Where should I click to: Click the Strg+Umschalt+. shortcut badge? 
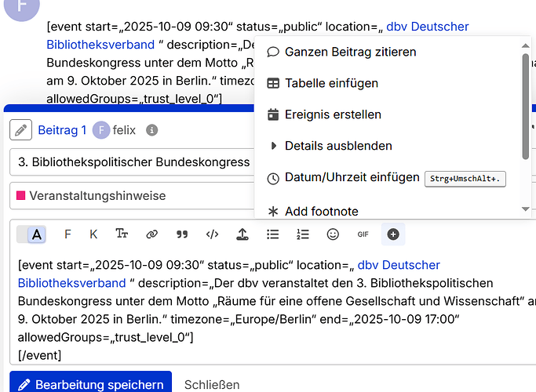pyautogui.click(x=465, y=179)
